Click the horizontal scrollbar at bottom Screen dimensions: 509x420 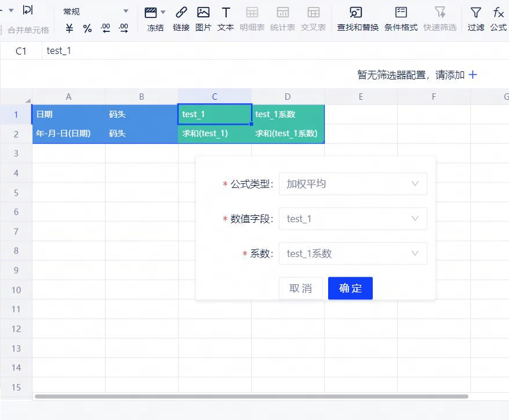[250, 396]
